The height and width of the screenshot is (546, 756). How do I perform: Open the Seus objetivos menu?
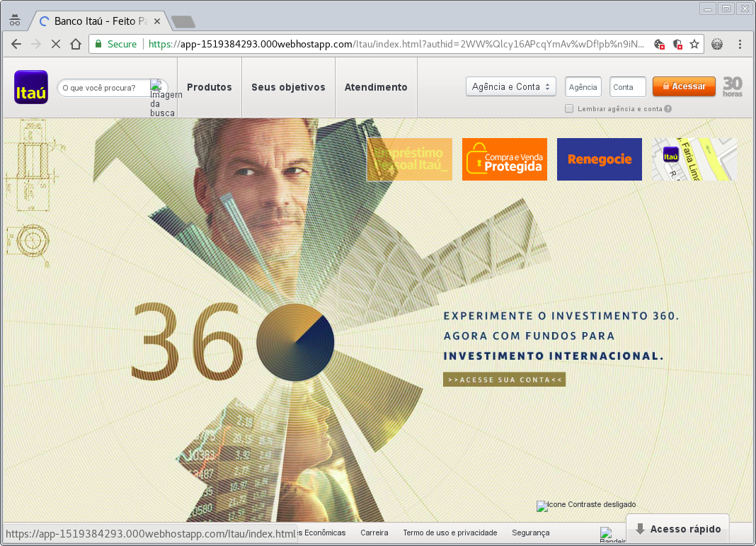click(x=288, y=87)
